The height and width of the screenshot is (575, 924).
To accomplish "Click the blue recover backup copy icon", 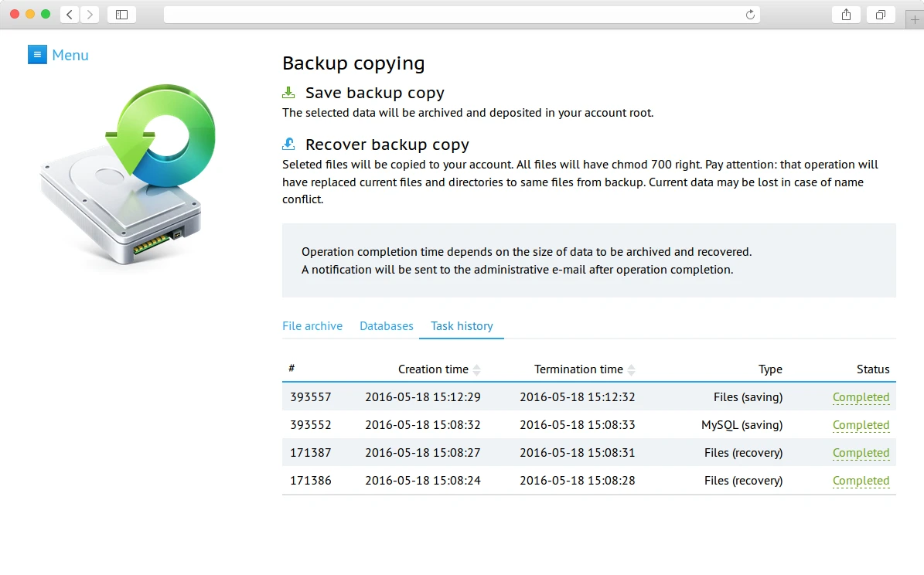I will click(288, 143).
